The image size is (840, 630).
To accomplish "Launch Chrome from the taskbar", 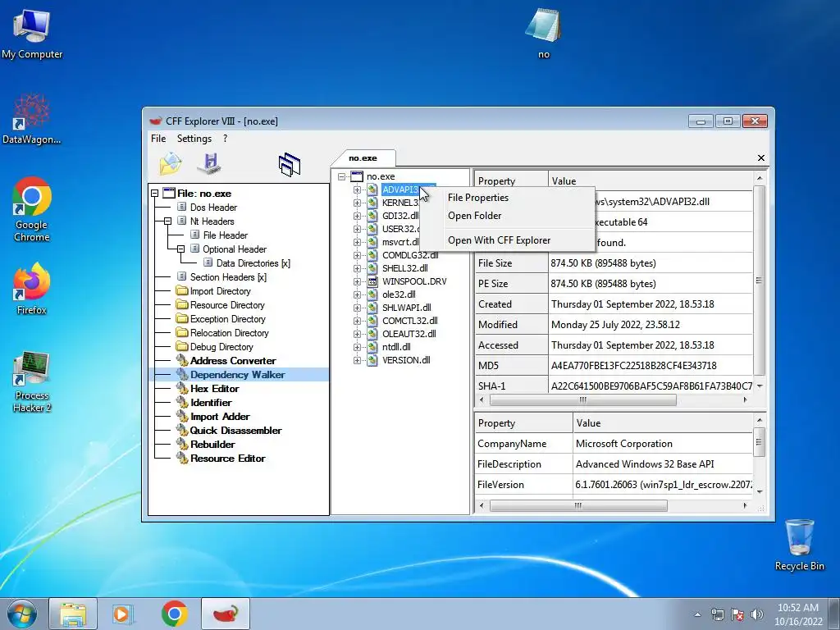I will (174, 614).
